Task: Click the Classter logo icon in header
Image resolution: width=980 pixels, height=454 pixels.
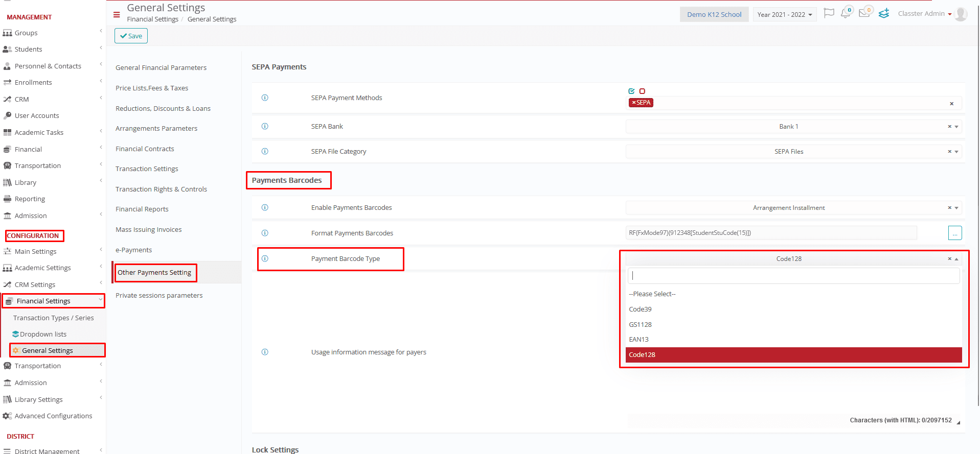Action: (x=884, y=13)
